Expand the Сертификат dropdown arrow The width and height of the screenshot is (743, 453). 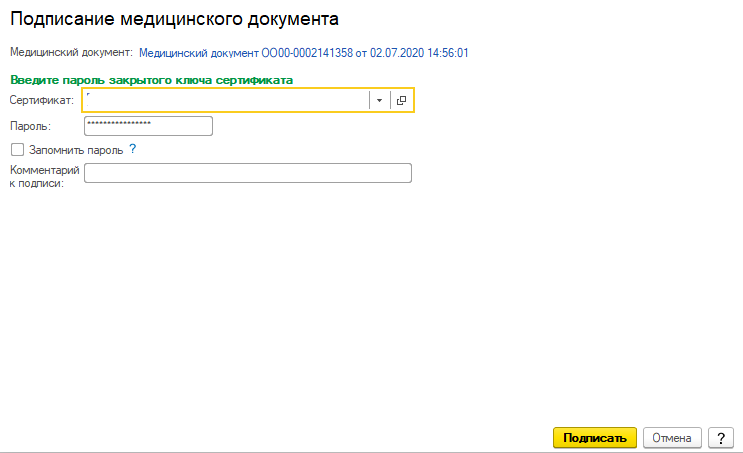click(x=379, y=100)
